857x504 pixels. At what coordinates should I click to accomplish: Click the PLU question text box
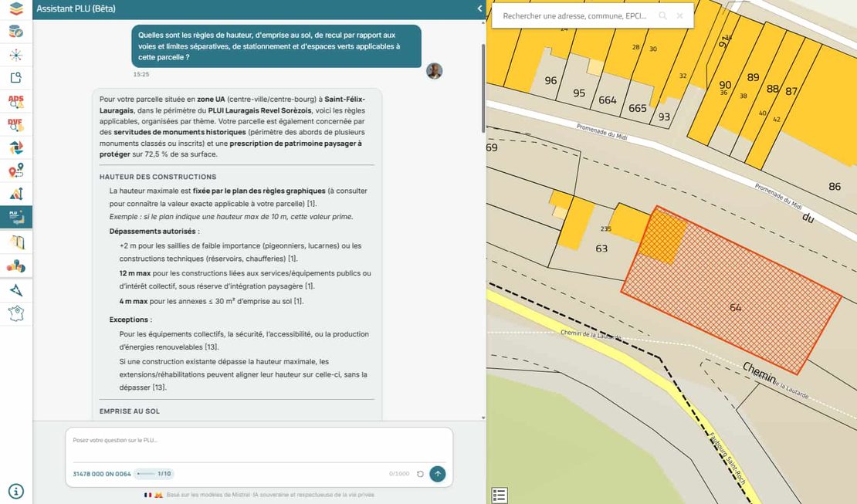[259, 445]
